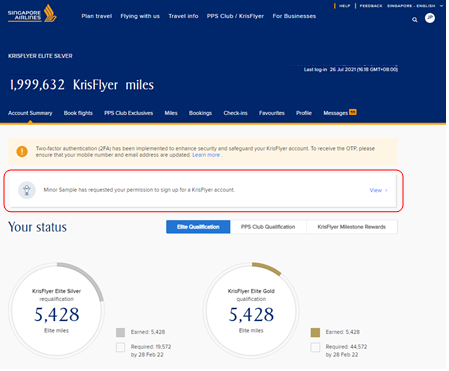
Task: Switch to PPS Club Qualification
Action: pyautogui.click(x=268, y=227)
